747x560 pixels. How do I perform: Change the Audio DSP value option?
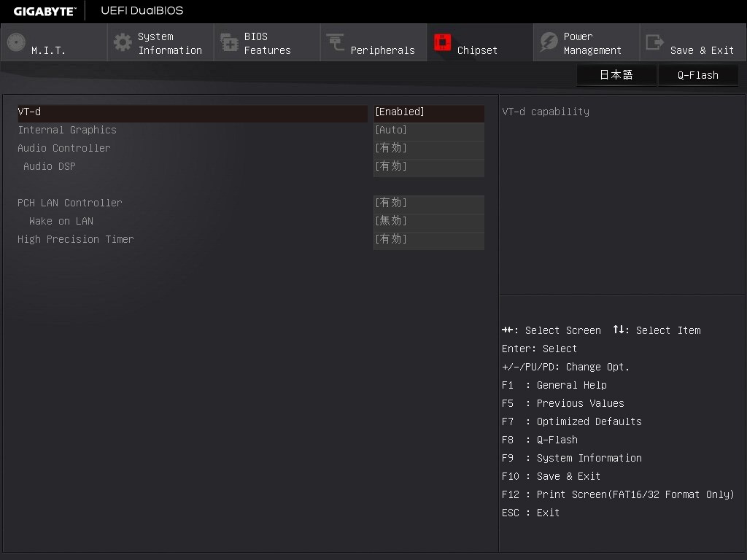[x=428, y=166]
